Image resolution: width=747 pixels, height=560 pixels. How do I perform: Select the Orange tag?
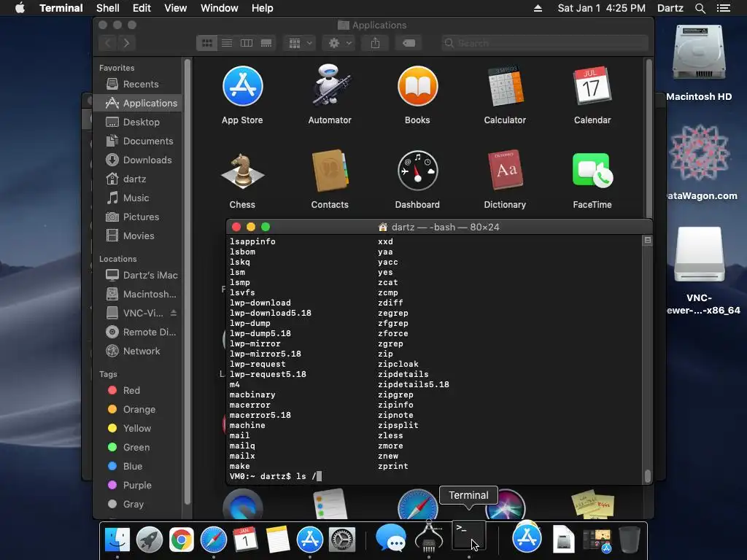(x=137, y=410)
